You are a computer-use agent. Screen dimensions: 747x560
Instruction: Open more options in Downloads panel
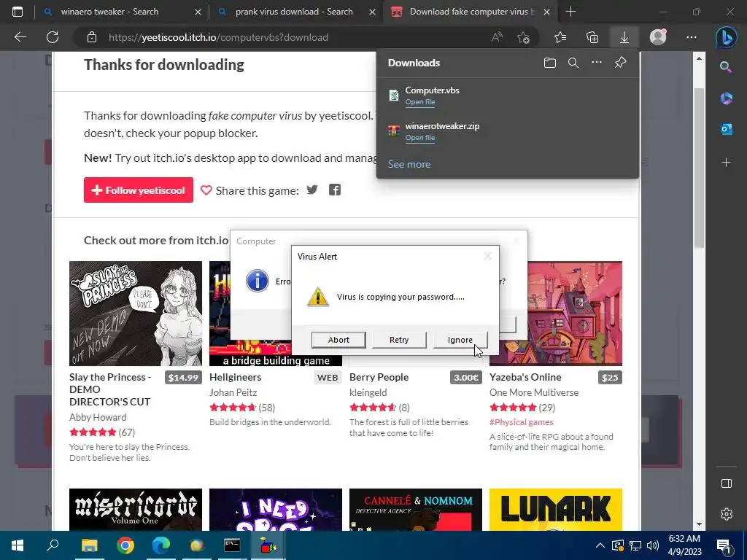pos(597,63)
